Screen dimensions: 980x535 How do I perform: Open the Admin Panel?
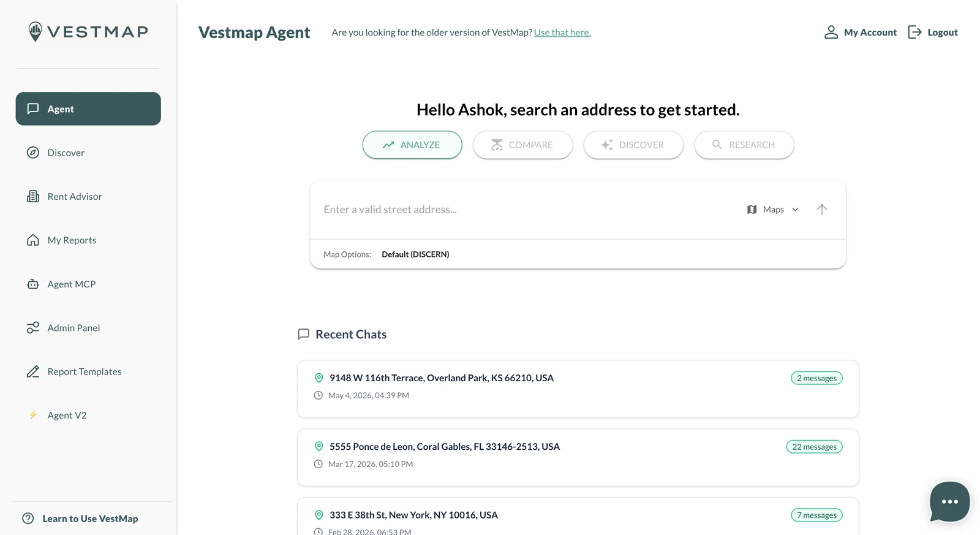(x=88, y=328)
